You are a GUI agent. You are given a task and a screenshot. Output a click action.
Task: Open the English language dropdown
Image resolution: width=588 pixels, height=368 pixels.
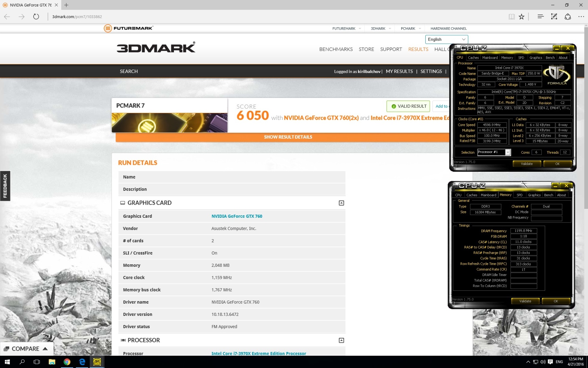point(446,40)
